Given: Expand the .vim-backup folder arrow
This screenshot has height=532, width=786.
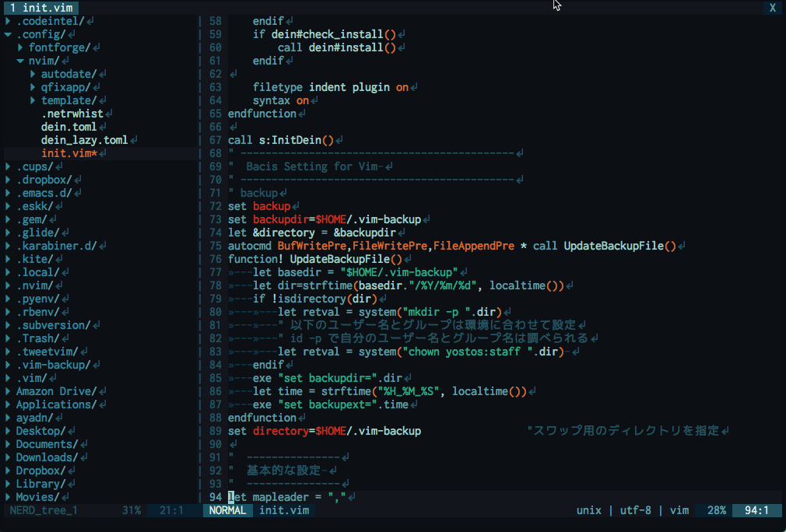Looking at the screenshot, I should 8,365.
